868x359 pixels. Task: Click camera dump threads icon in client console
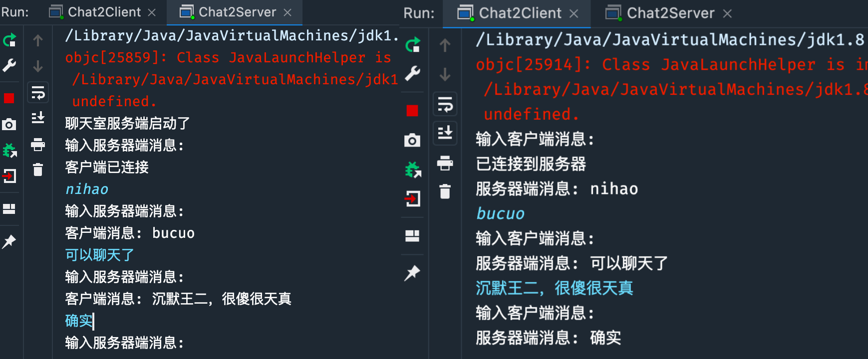[412, 141]
